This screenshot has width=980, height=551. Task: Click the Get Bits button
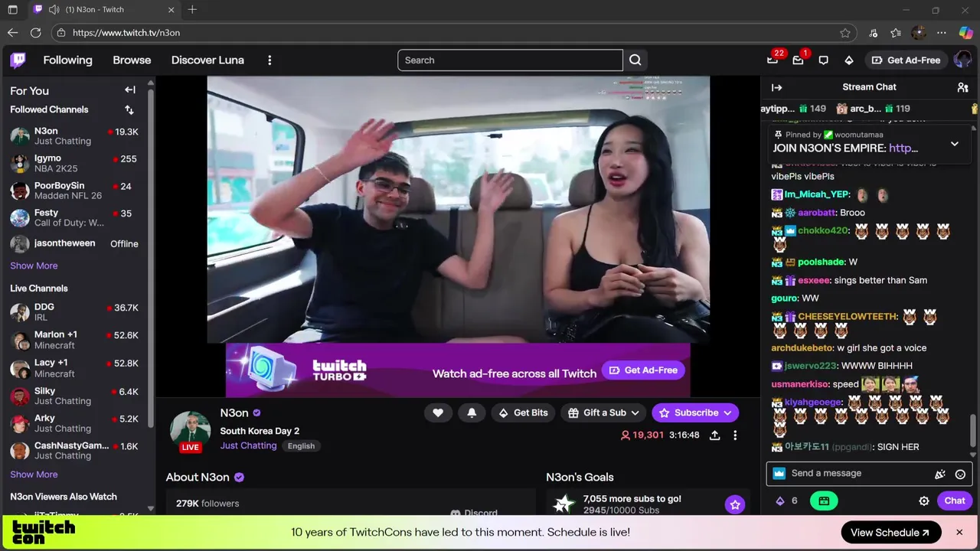[x=522, y=412]
